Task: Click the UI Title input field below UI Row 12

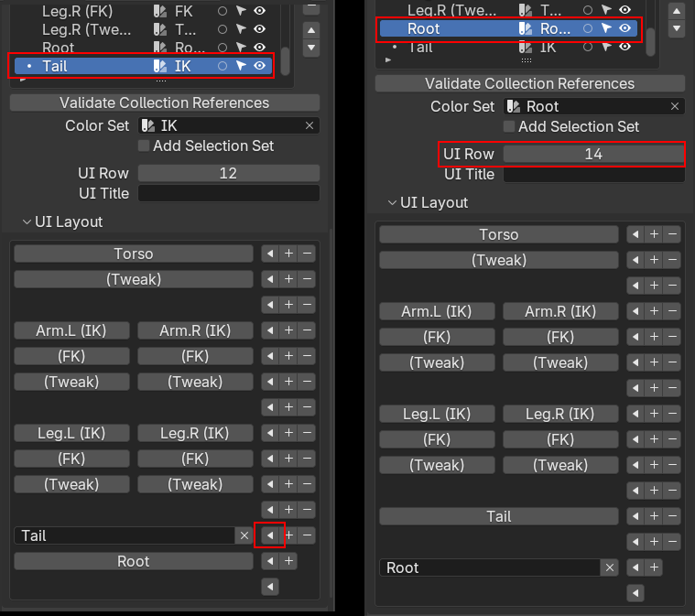Action: 229,193
